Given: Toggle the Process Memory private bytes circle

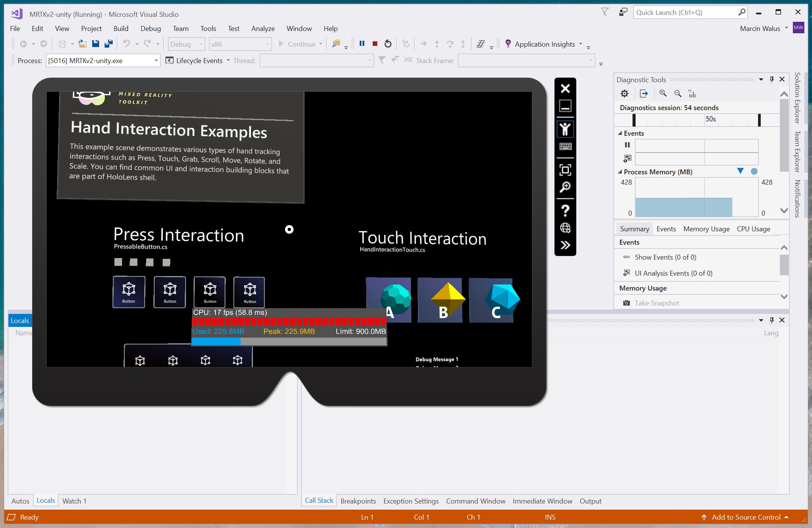Looking at the screenshot, I should click(x=754, y=171).
